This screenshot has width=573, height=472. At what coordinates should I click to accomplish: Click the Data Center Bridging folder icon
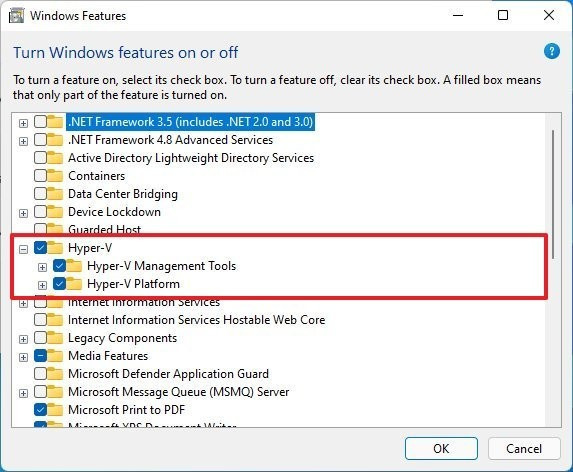[x=55, y=194]
